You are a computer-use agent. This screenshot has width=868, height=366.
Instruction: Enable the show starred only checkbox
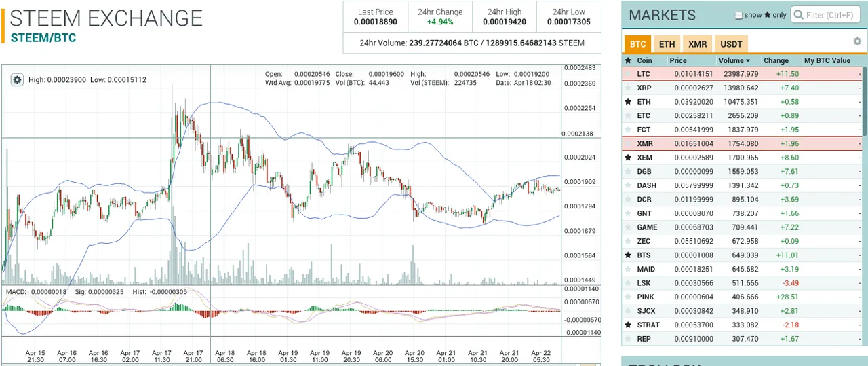point(739,15)
